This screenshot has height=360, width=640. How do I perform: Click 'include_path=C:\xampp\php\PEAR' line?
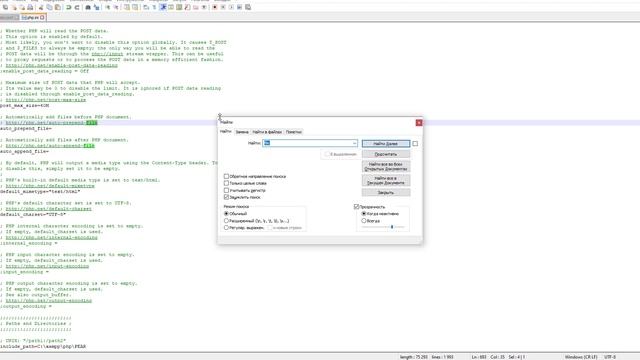click(x=43, y=347)
